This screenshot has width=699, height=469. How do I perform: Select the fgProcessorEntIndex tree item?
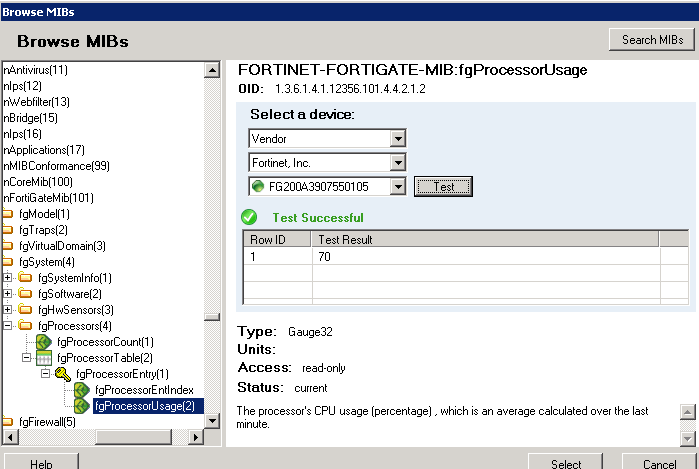144,390
